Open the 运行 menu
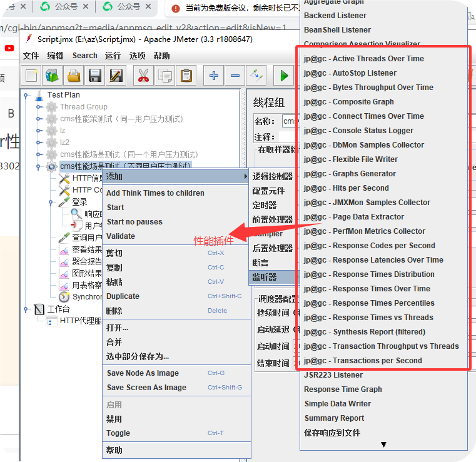This screenshot has height=462, width=476. (x=113, y=56)
